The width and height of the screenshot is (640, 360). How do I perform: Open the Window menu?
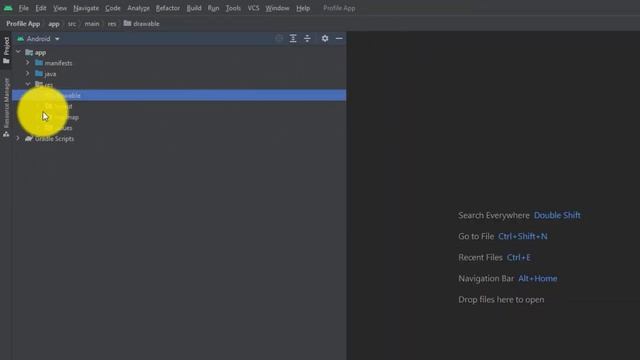coord(277,8)
